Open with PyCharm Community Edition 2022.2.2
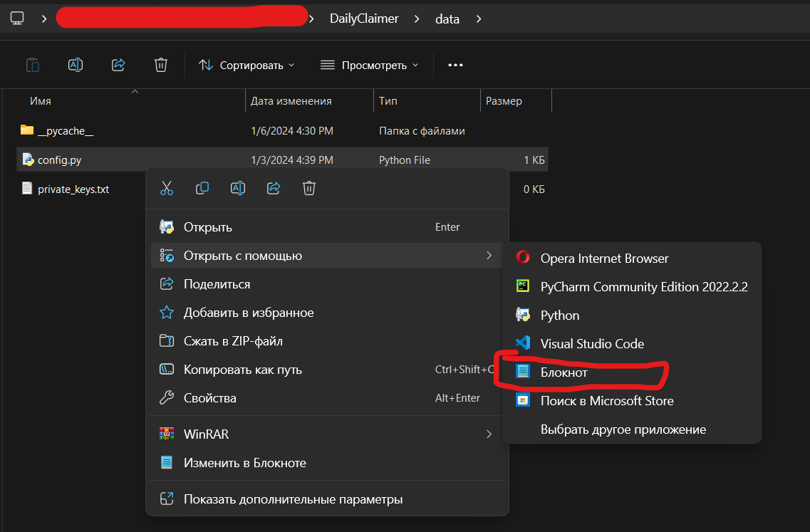 643,287
